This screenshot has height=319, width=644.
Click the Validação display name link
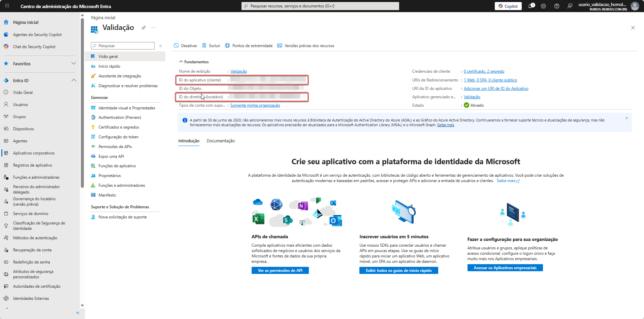coord(238,71)
